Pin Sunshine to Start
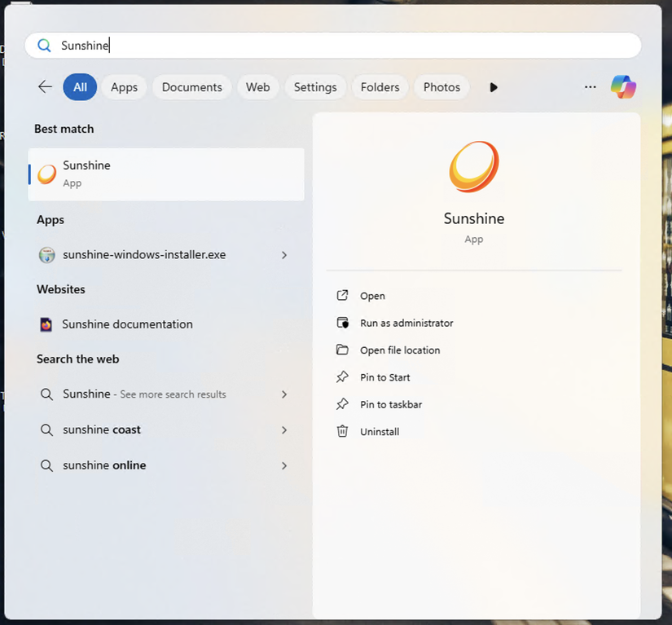This screenshot has height=625, width=672. point(385,377)
